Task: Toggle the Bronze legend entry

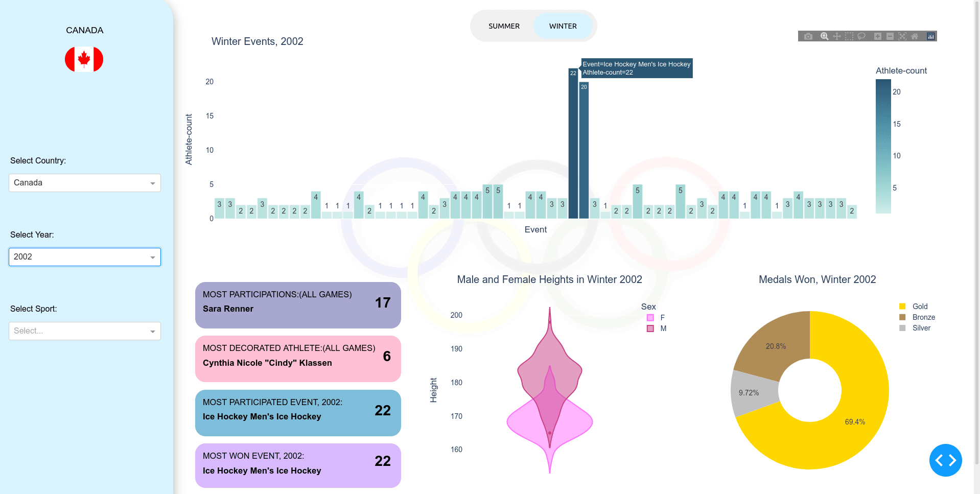Action: click(x=917, y=317)
